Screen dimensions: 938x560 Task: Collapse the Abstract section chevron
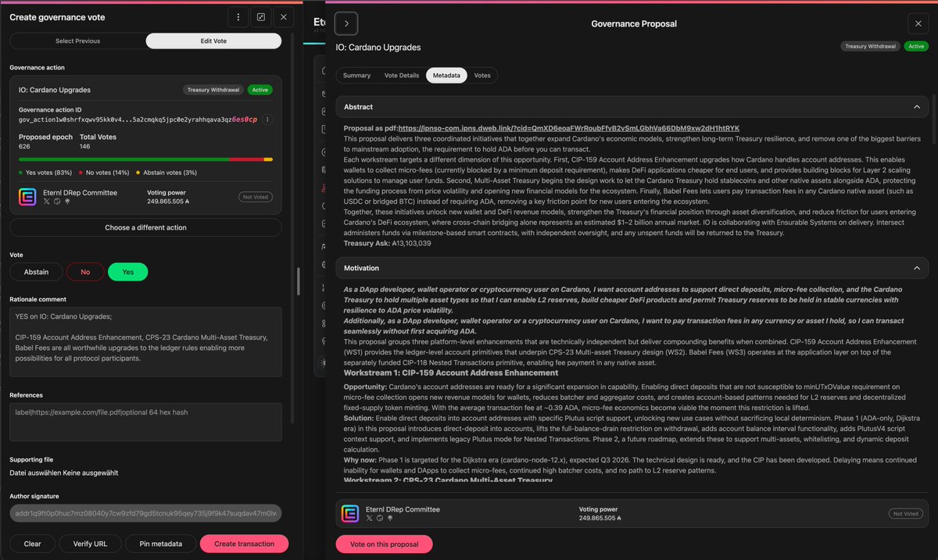[916, 107]
